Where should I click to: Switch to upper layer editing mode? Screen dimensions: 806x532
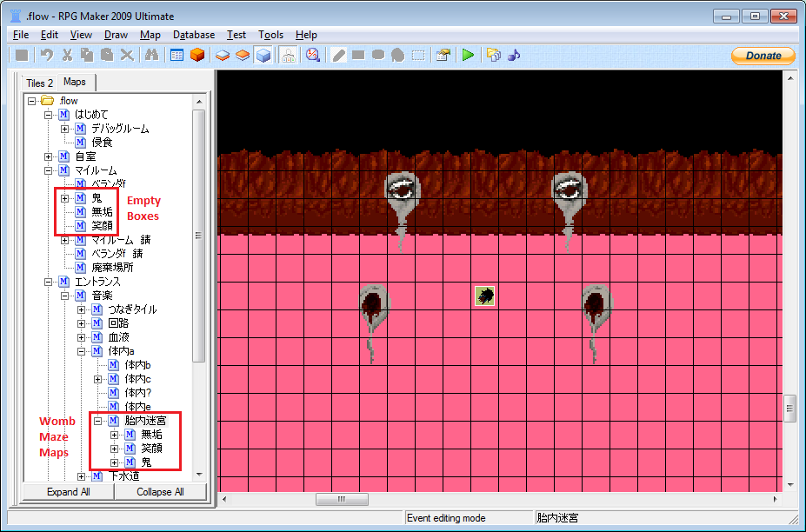pos(243,55)
